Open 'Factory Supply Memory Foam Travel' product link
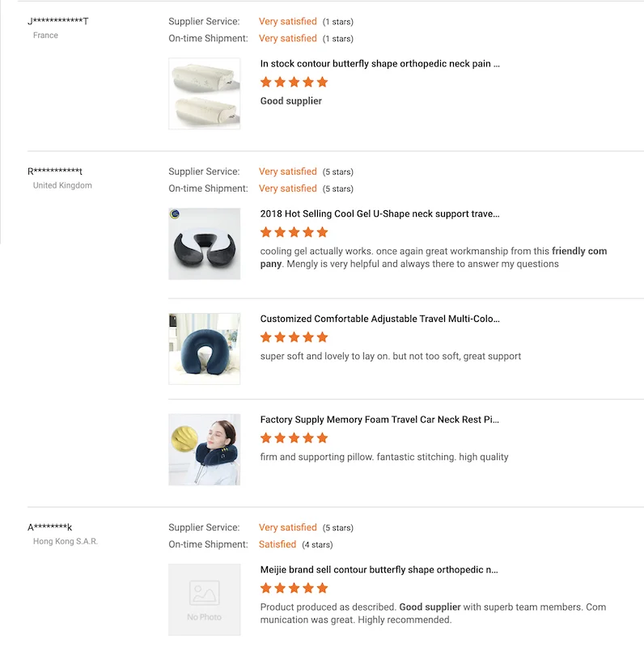Viewport: 644px width, 647px height. click(379, 420)
